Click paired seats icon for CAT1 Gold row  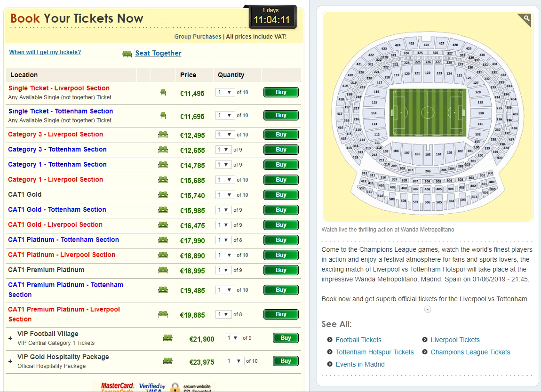pos(163,195)
